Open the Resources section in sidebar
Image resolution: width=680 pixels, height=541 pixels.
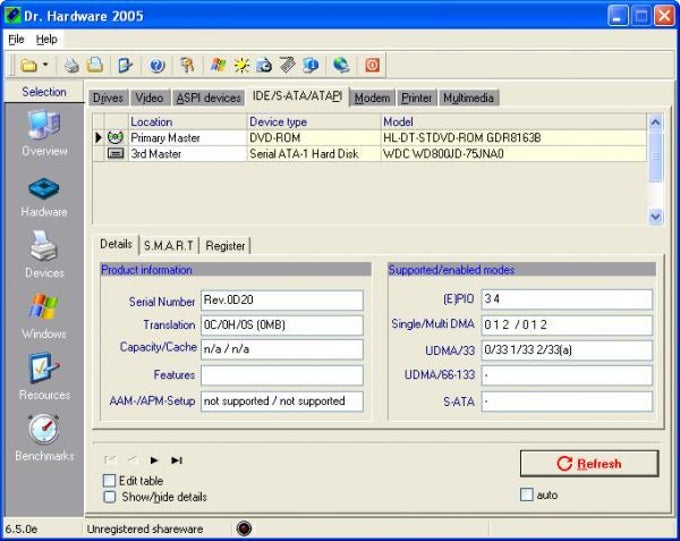click(44, 377)
